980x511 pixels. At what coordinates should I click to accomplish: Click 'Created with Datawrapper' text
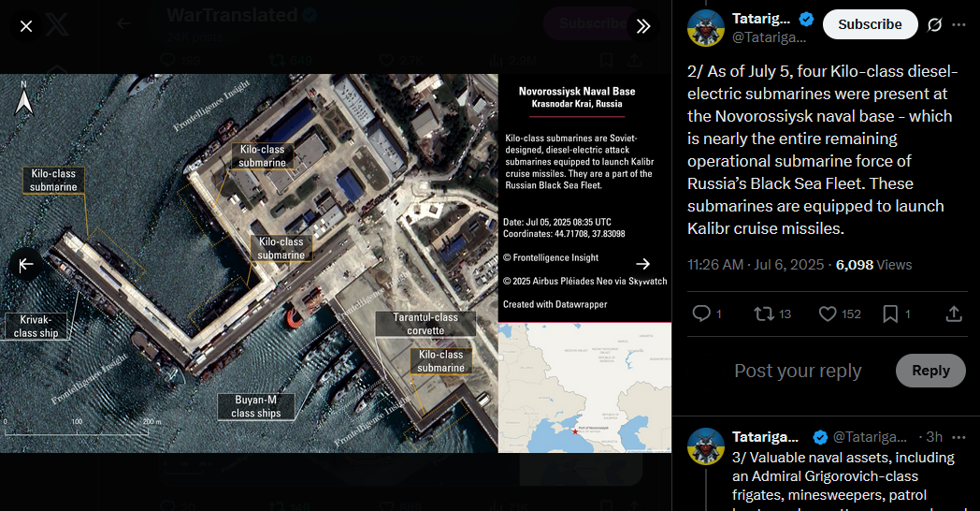(555, 304)
